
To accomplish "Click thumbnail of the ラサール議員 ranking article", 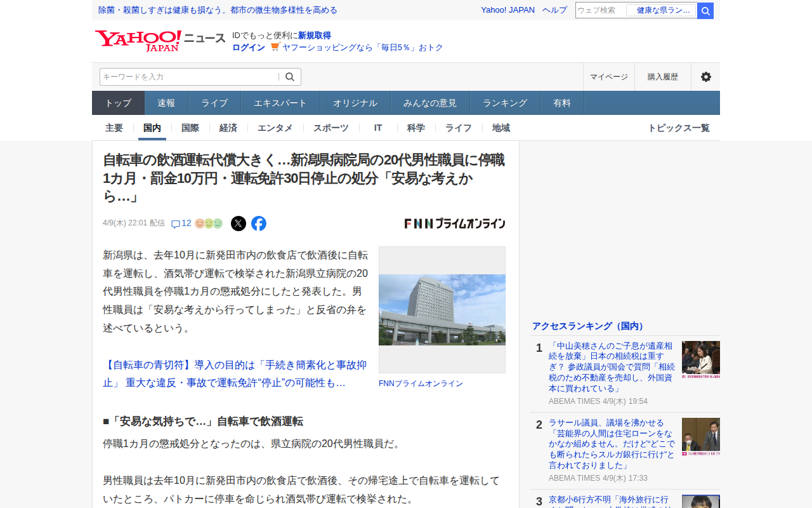I will (701, 437).
